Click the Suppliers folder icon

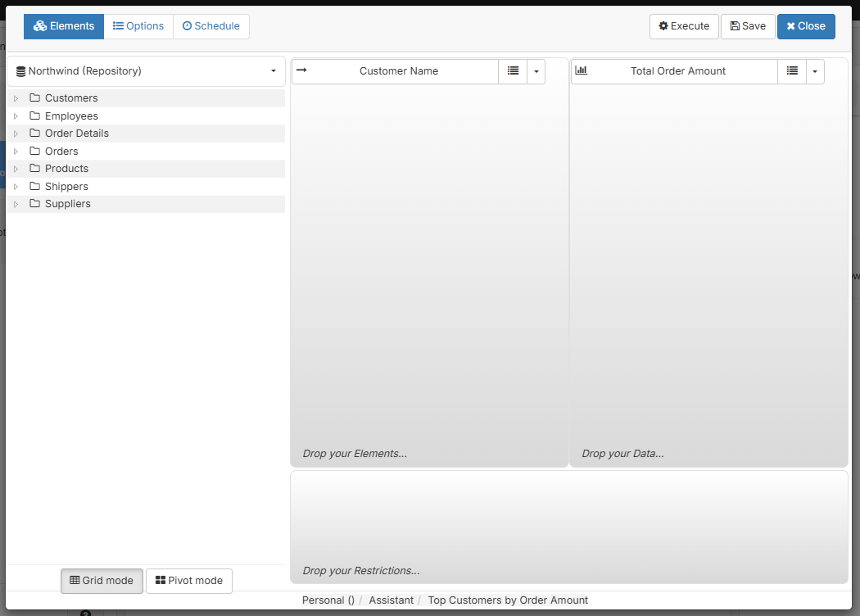[34, 203]
